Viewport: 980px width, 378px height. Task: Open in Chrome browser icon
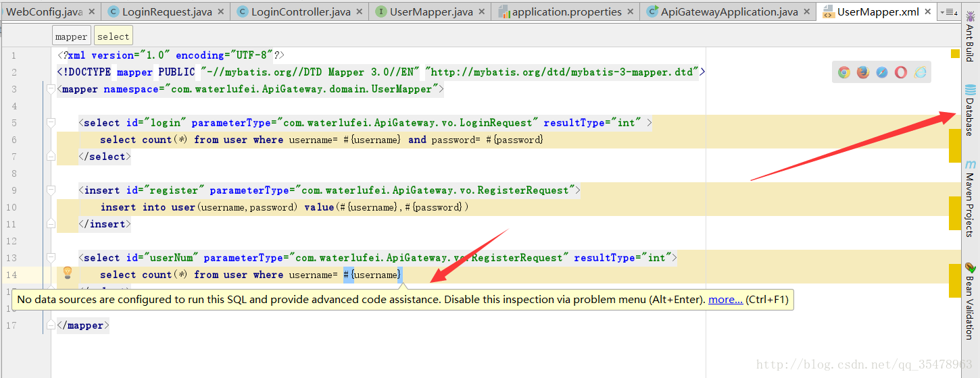tap(844, 72)
